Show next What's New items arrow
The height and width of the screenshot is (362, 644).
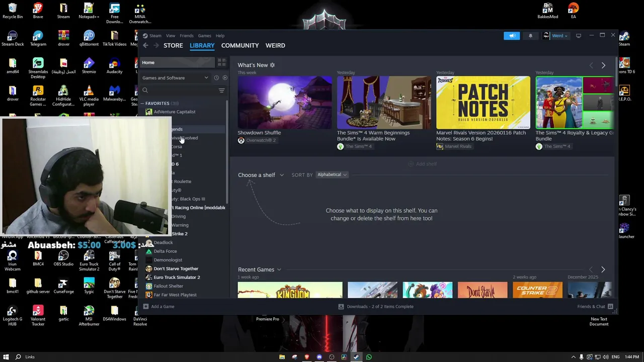click(603, 65)
